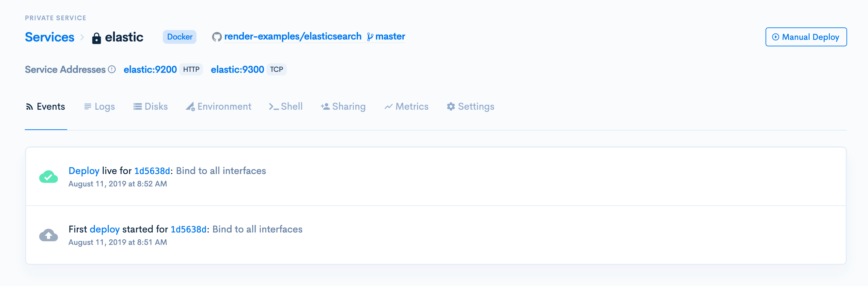
Task: View the Metrics tab
Action: point(406,106)
